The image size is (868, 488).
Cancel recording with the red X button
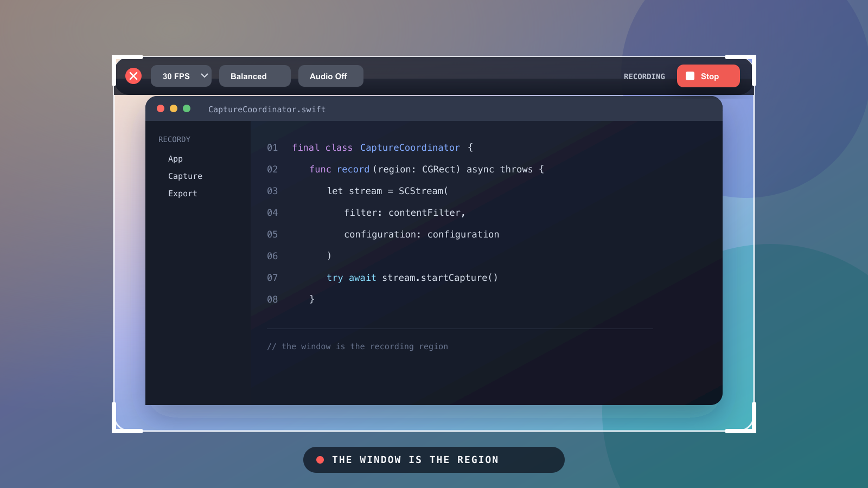click(x=133, y=76)
